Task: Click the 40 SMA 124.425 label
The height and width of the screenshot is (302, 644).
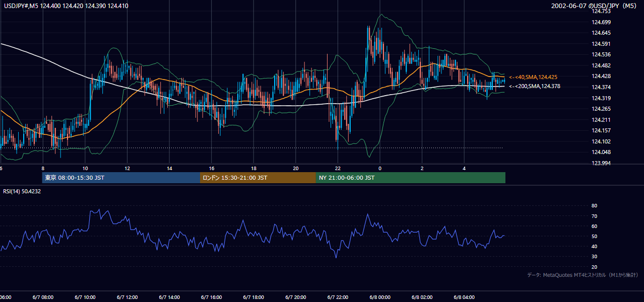Action: (x=533, y=77)
